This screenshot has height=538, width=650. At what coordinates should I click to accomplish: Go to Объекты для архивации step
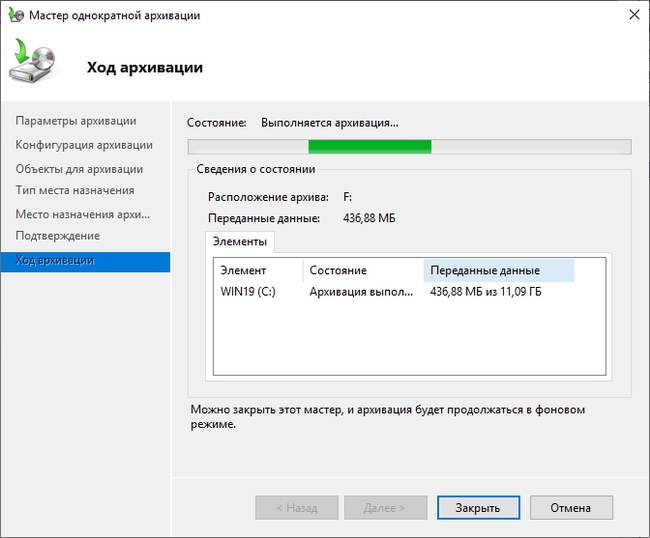point(79,169)
